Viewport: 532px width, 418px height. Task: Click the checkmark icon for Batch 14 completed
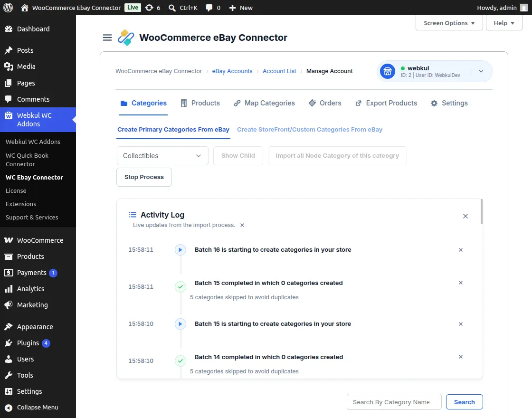(180, 361)
